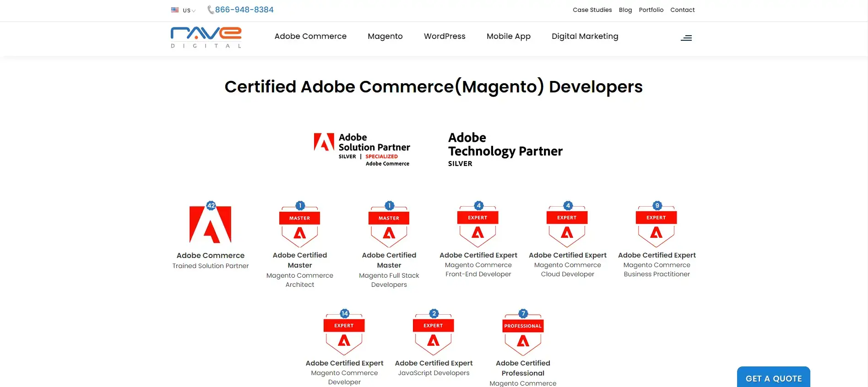Click the 14 count bubble on Expert badge

(x=345, y=313)
